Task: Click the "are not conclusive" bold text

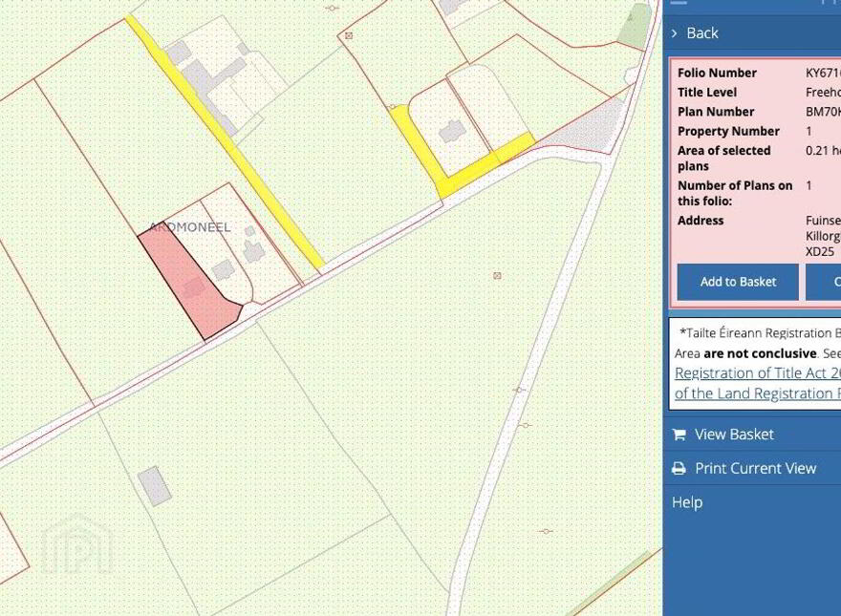Action: 760,353
